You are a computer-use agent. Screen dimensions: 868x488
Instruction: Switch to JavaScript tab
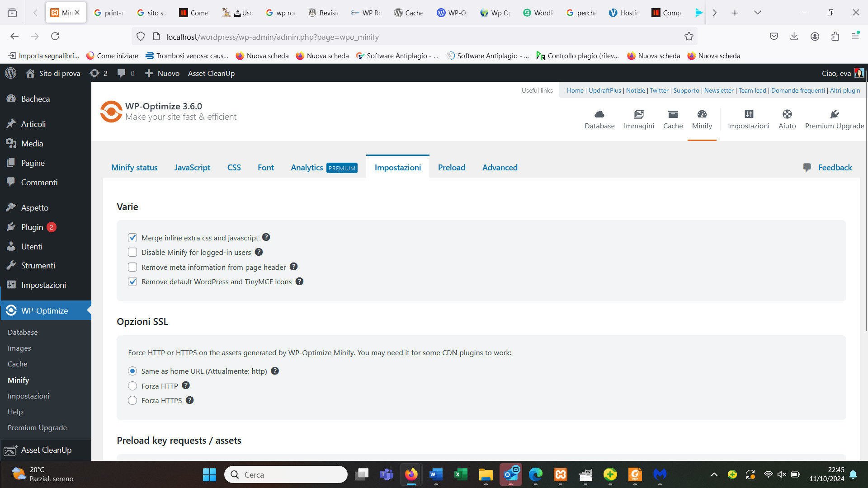(x=192, y=168)
